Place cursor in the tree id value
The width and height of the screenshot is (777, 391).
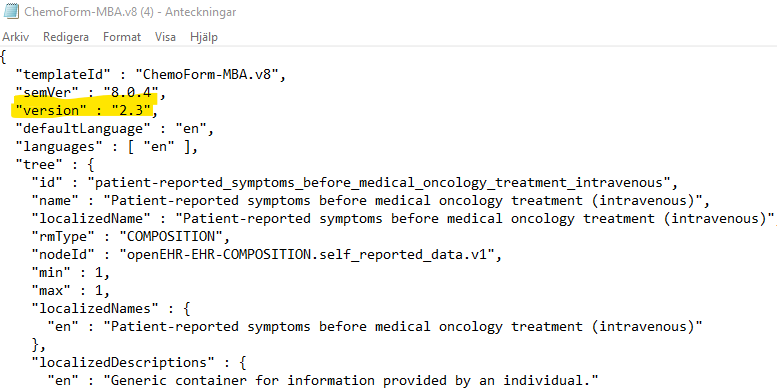pyautogui.click(x=379, y=183)
